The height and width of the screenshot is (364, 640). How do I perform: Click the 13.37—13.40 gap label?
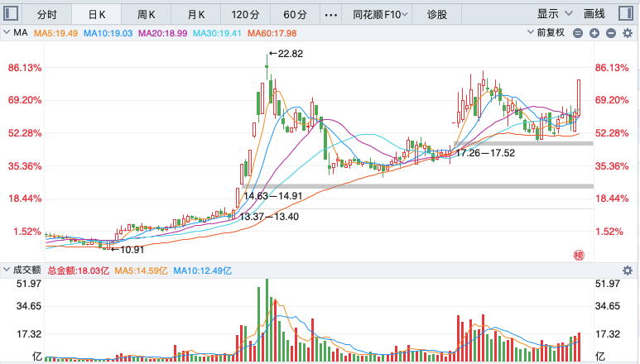(269, 217)
